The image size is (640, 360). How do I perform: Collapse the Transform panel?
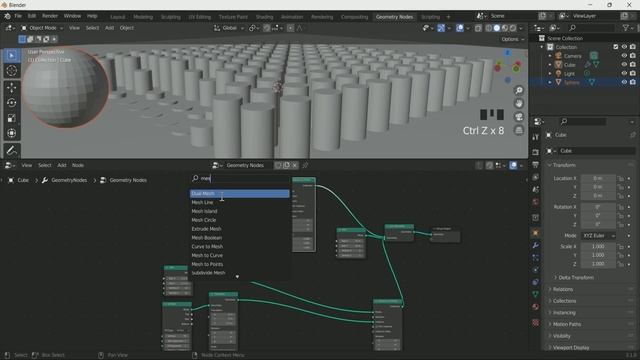click(x=564, y=165)
